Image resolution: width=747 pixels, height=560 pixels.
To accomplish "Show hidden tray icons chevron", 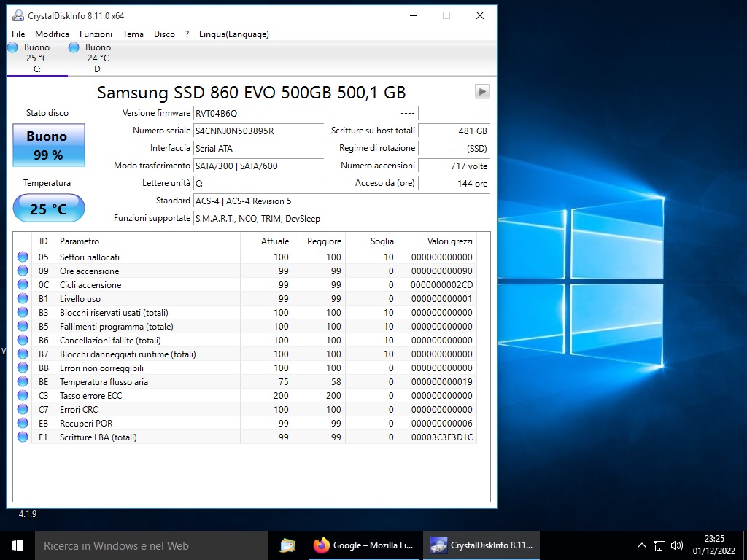I will coord(642,545).
